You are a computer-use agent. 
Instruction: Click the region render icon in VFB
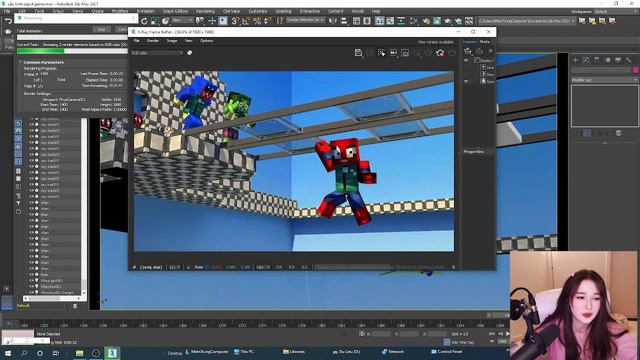[405, 53]
